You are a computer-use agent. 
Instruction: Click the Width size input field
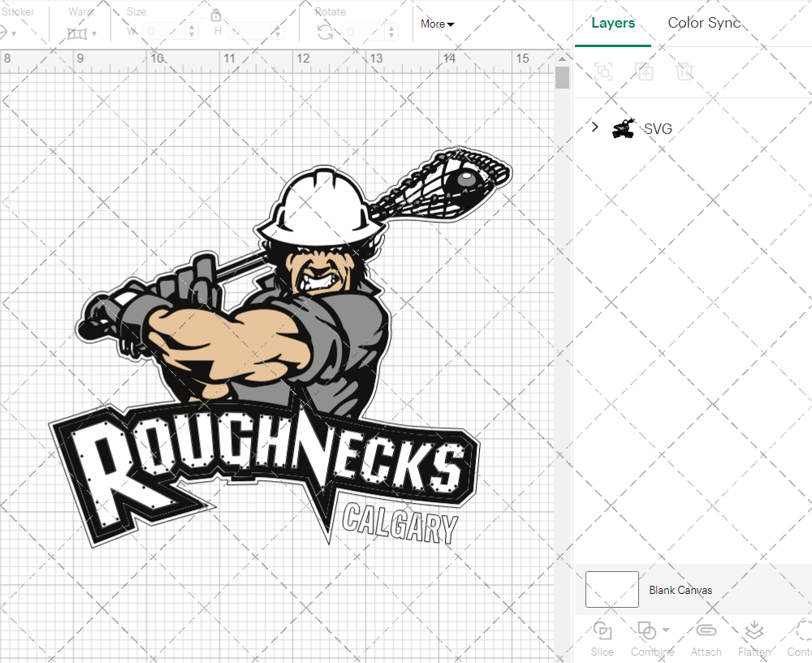click(x=162, y=32)
